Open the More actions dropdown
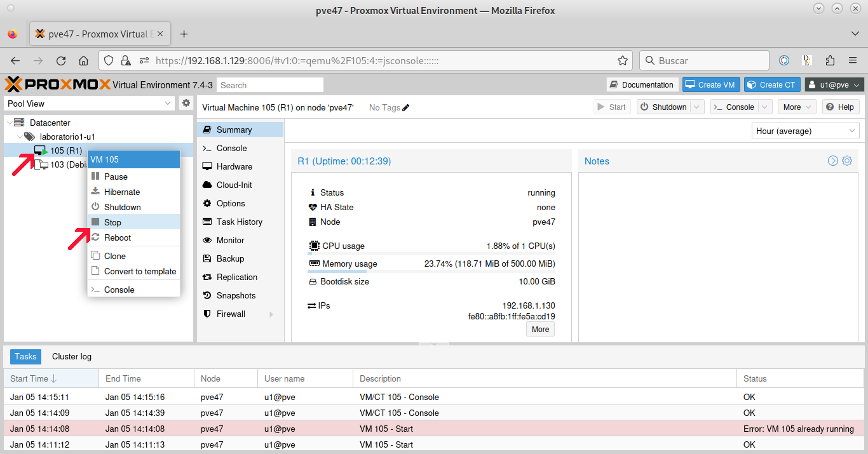Viewport: 868px width, 454px height. [x=797, y=107]
